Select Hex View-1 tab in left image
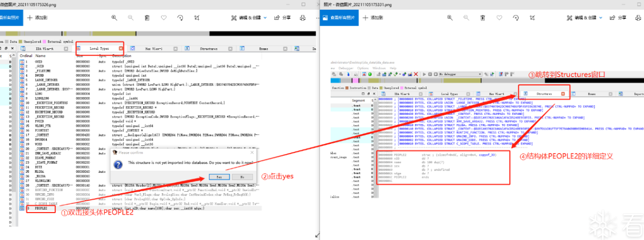Viewport: 644px width, 240px height. click(154, 48)
